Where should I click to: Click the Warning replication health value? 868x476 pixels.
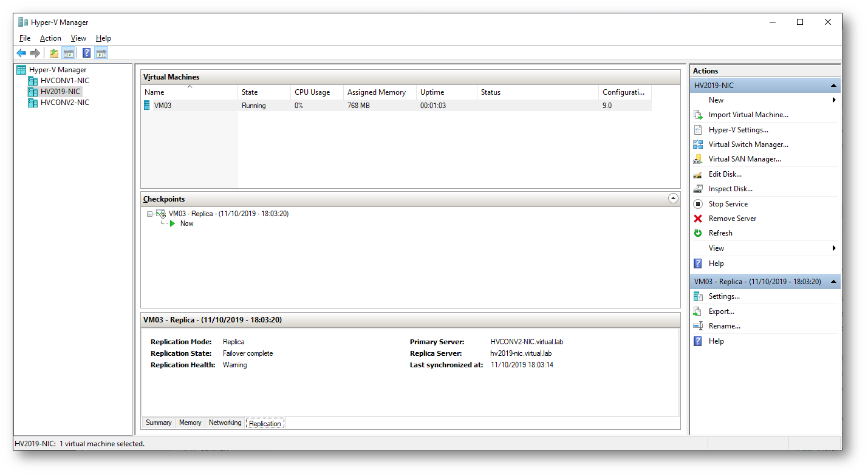click(235, 365)
